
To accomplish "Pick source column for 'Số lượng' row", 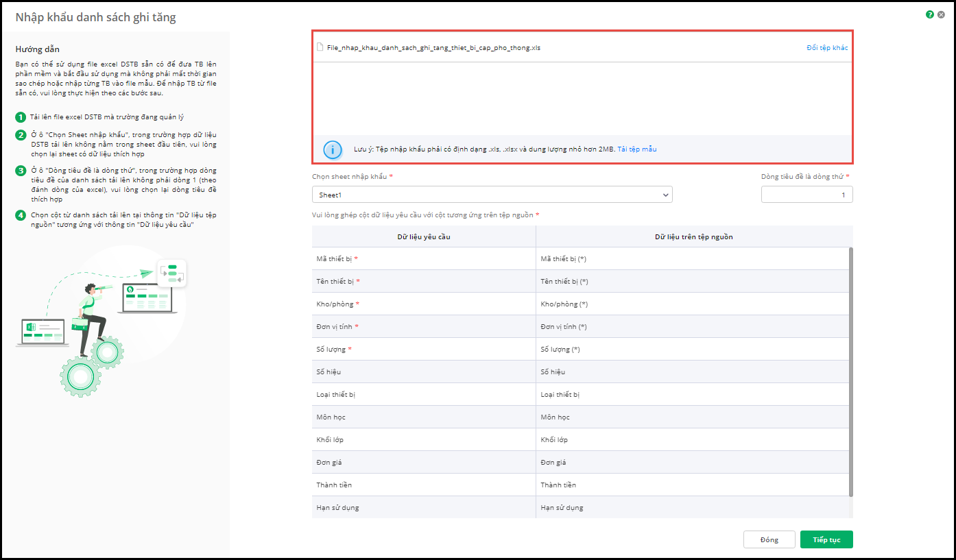I will pos(691,350).
